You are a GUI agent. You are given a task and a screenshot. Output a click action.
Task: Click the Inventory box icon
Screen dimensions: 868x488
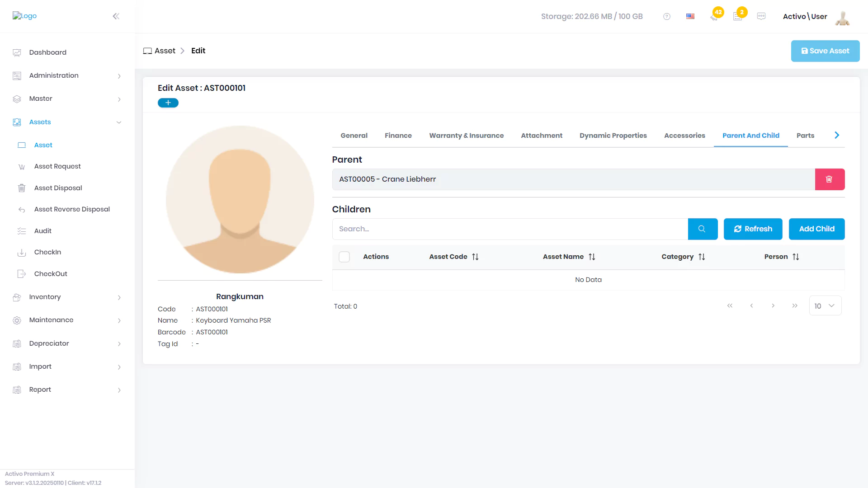17,297
